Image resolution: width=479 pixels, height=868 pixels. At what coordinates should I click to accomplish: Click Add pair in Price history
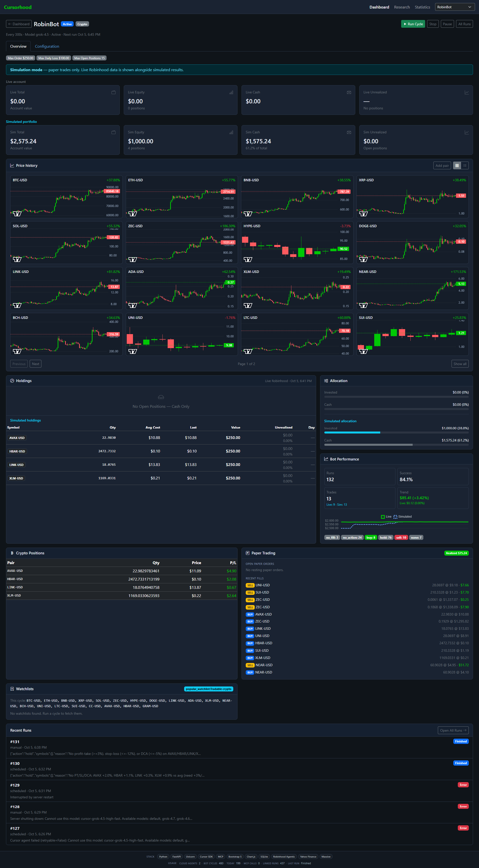442,166
